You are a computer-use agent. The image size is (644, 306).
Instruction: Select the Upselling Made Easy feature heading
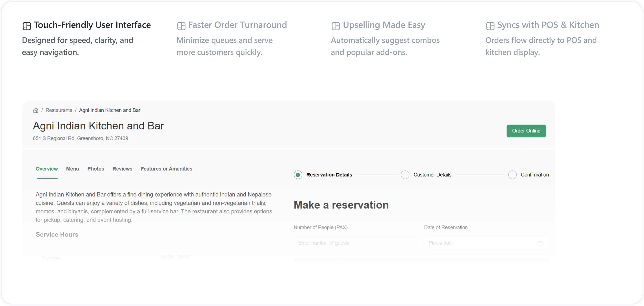point(384,25)
